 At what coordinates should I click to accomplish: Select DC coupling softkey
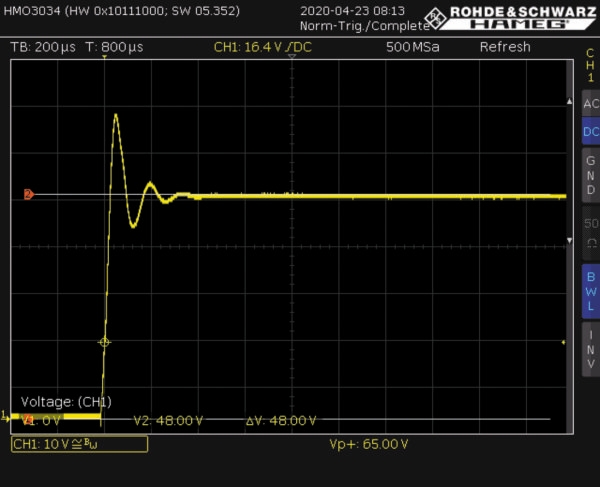point(591,131)
